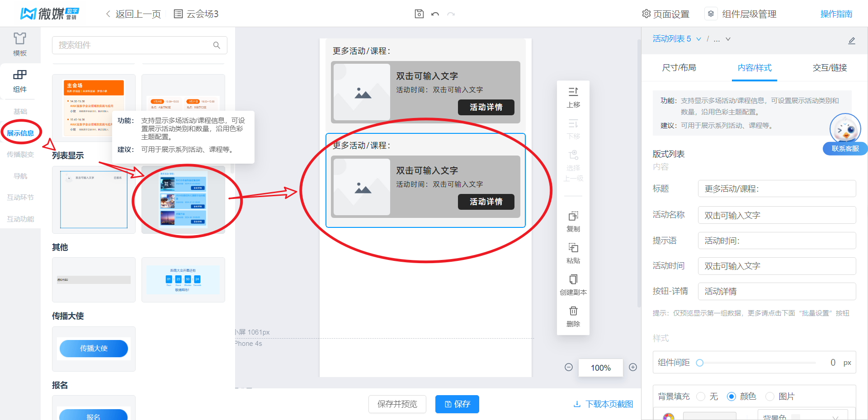Edit the 活动时间 input field
The height and width of the screenshot is (420, 868).
(777, 266)
